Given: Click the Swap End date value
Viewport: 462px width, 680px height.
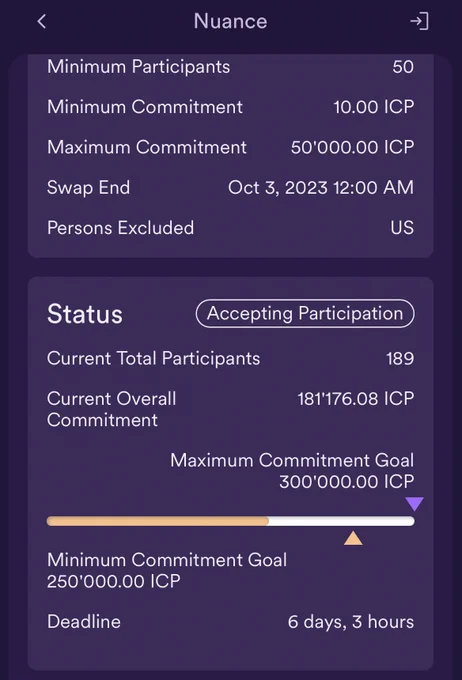Looking at the screenshot, I should click(321, 188).
